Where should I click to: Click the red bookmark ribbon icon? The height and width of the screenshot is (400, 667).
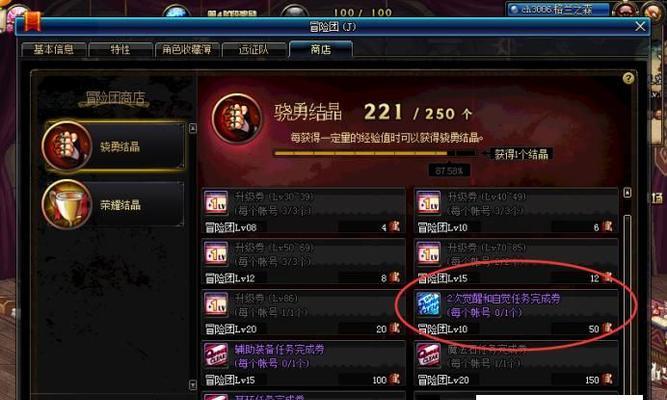(x=32, y=21)
